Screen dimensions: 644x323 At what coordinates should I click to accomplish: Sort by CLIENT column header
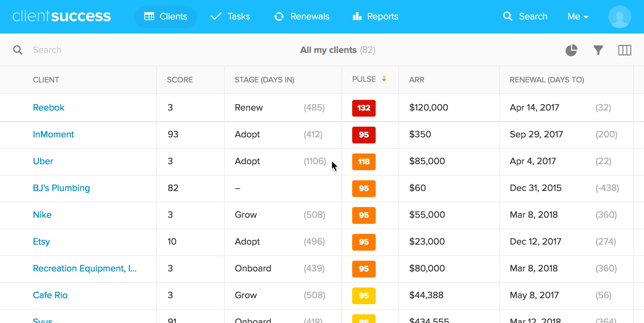[x=46, y=80]
